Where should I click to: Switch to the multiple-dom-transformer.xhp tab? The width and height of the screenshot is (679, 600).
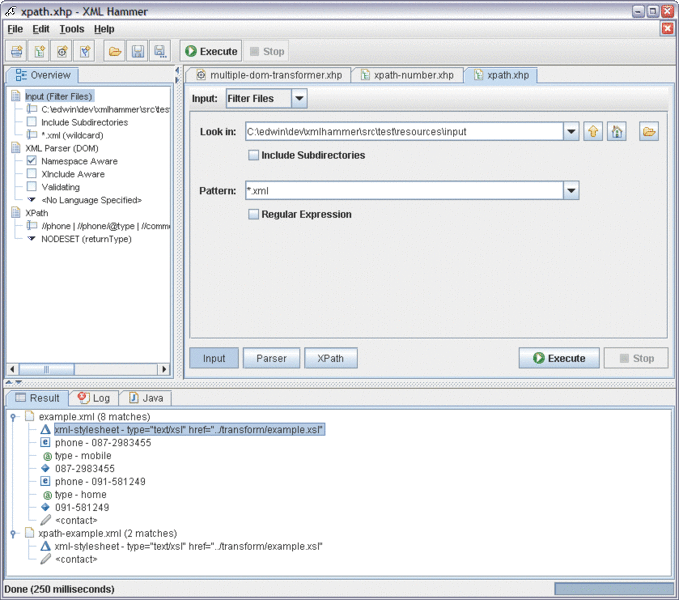click(268, 75)
